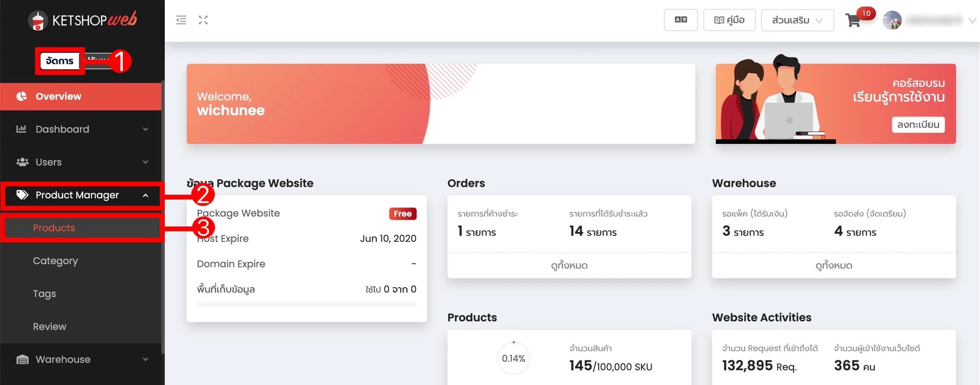Collapse the Product Manager chevron
980x385 pixels.
click(146, 195)
